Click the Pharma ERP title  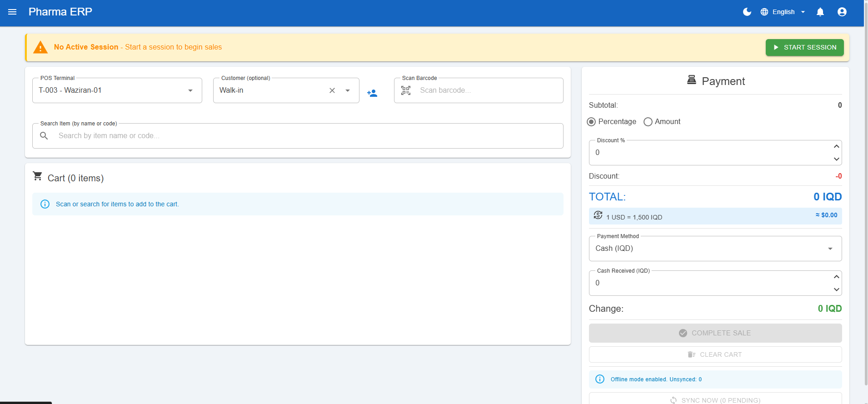[x=60, y=12]
